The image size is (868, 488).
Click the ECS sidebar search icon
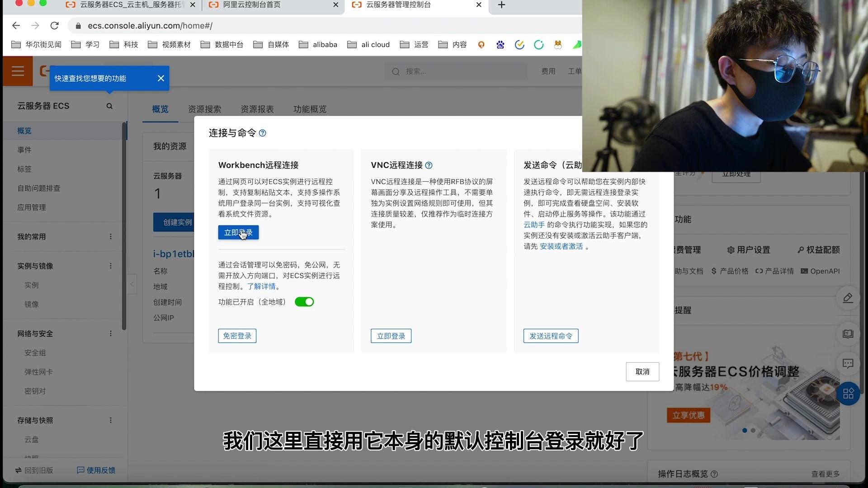coord(109,106)
